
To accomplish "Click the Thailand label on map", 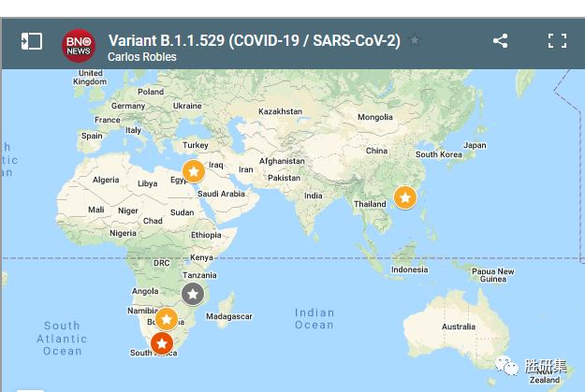I will click(370, 204).
